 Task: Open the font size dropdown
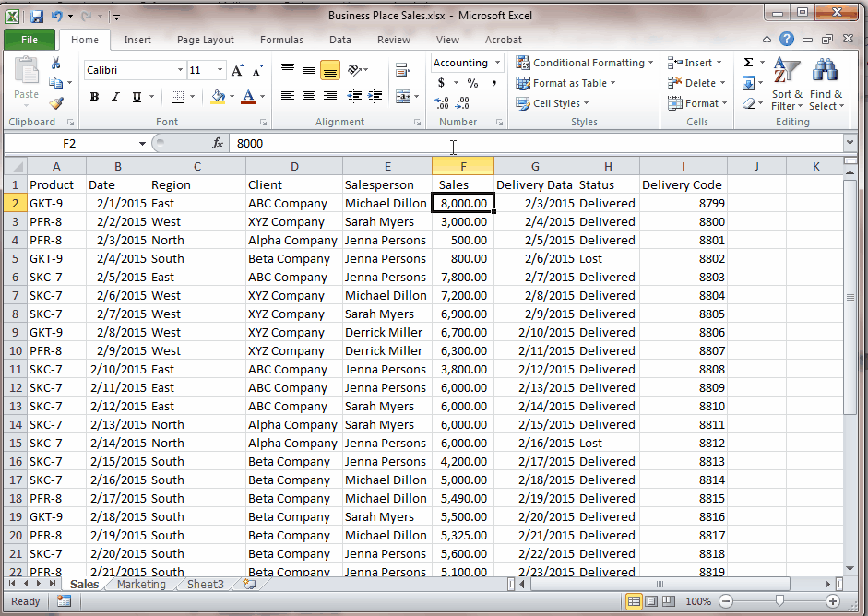(220, 70)
